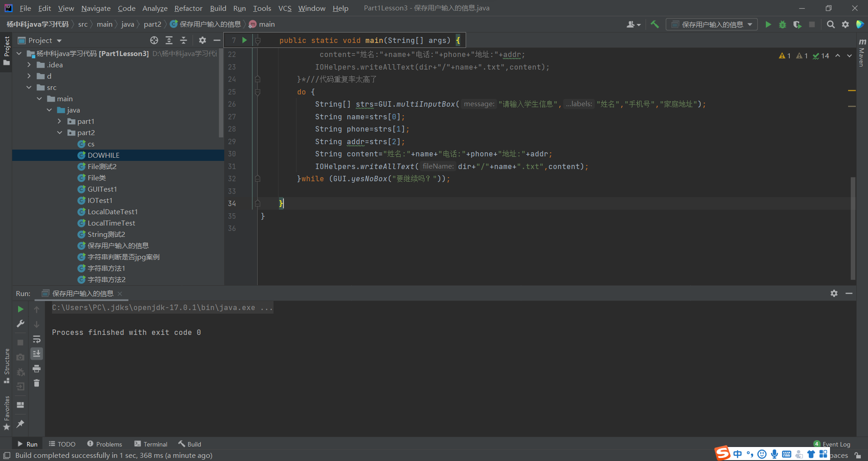Toggle fold marker at line 32
Screen dimensions: 868x461
tap(258, 179)
